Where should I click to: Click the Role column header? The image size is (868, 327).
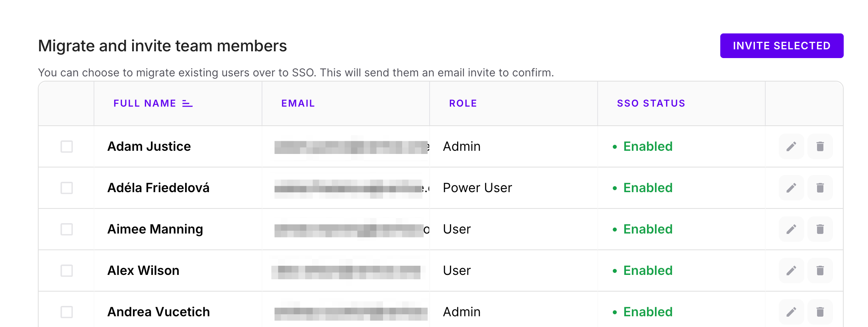coord(463,103)
